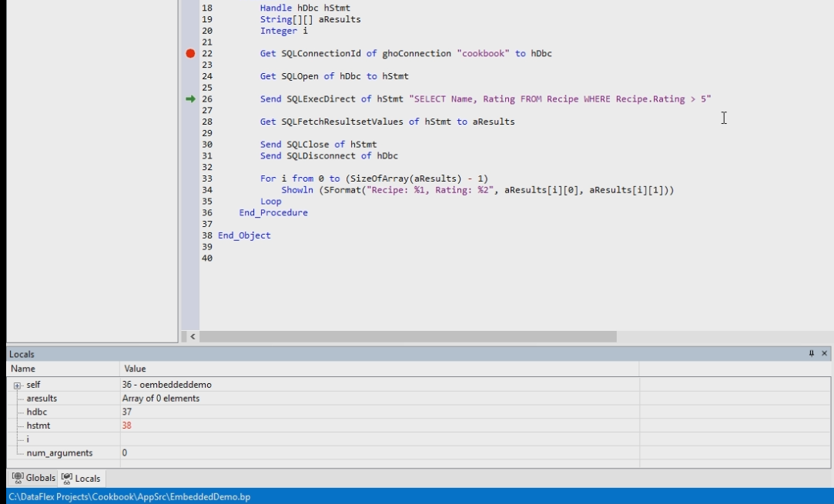834x504 pixels.
Task: Select the Locals tab
Action: click(81, 479)
